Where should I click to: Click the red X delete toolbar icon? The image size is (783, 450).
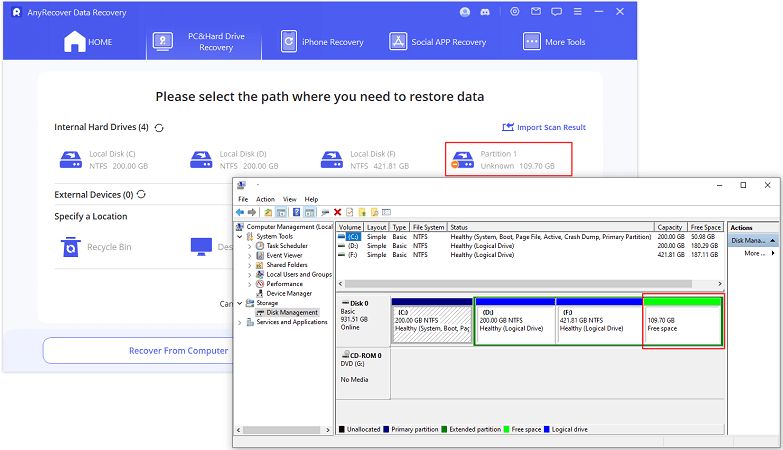coord(338,212)
